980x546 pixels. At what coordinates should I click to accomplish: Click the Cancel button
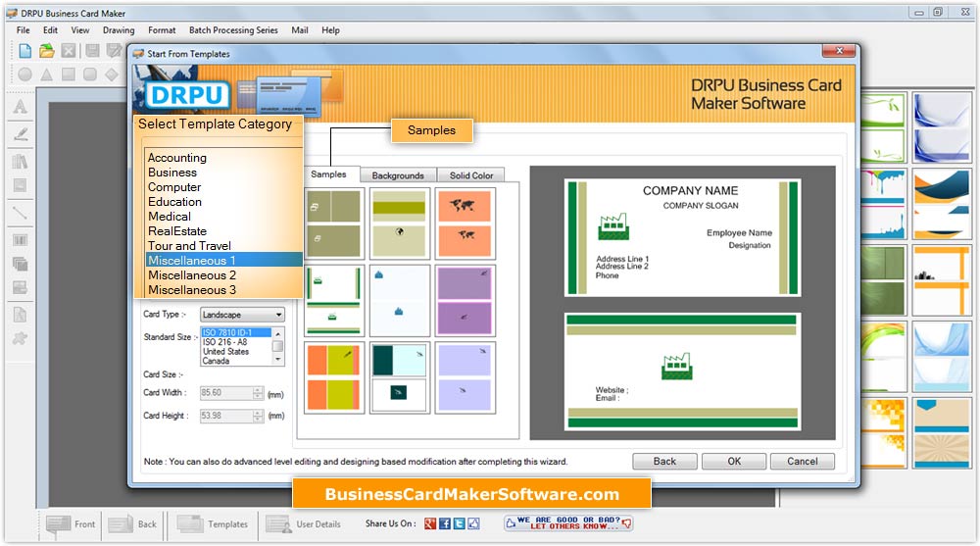point(802,461)
